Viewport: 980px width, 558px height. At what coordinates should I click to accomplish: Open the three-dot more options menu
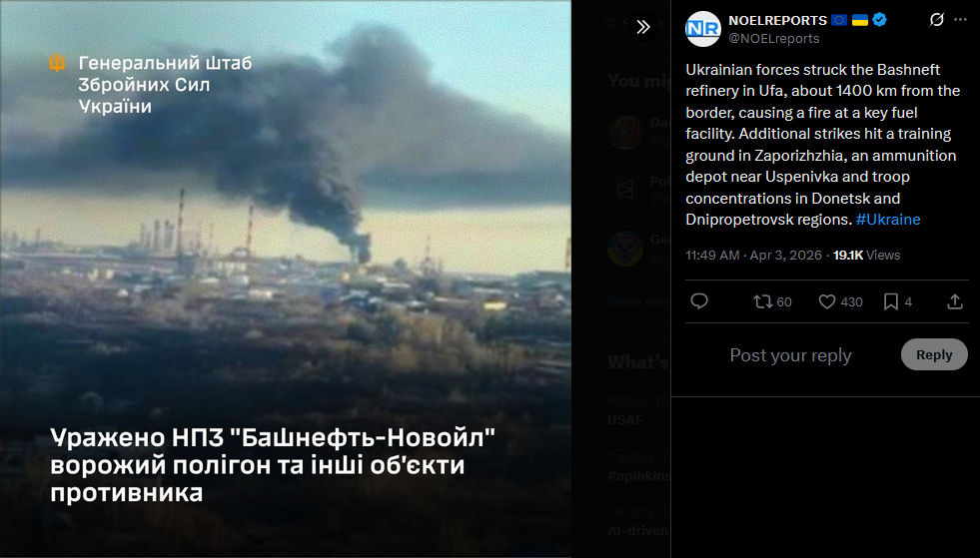961,20
